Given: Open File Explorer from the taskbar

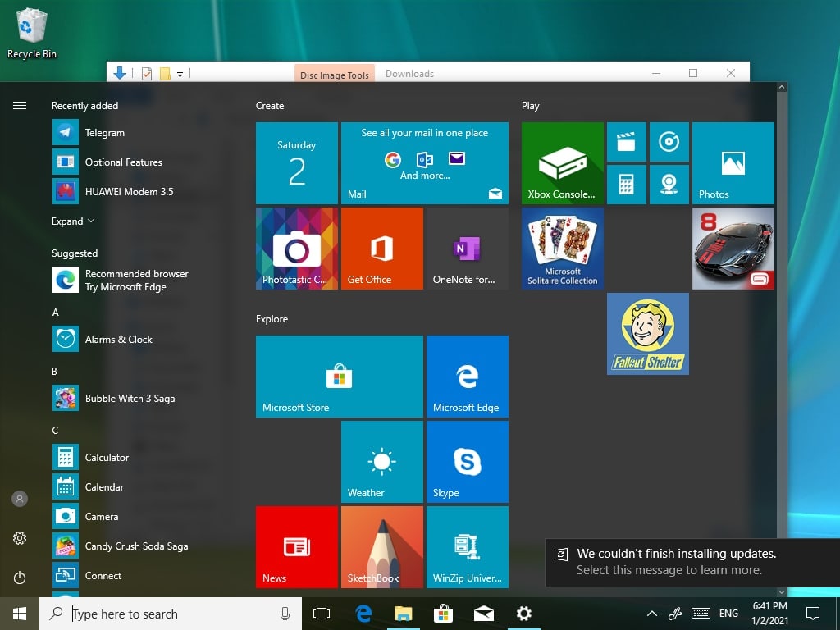Looking at the screenshot, I should 404,614.
